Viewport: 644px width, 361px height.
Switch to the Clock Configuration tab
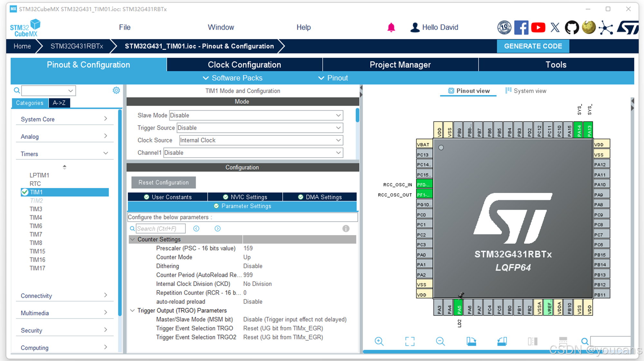[x=244, y=65]
